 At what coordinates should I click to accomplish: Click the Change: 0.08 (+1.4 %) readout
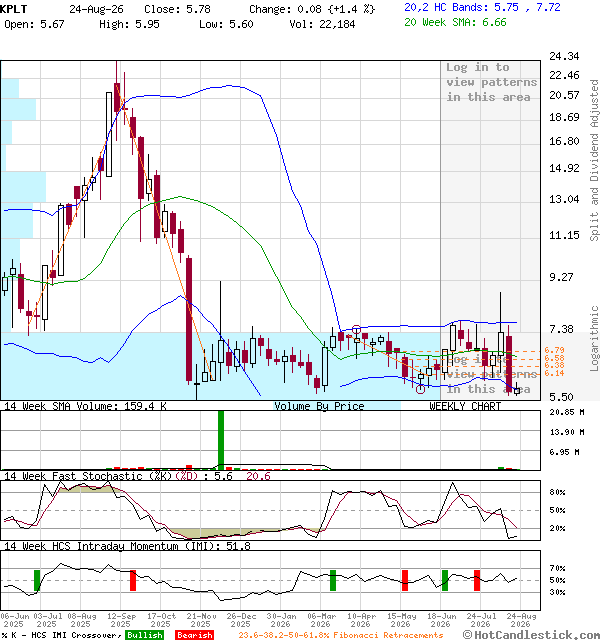(312, 9)
